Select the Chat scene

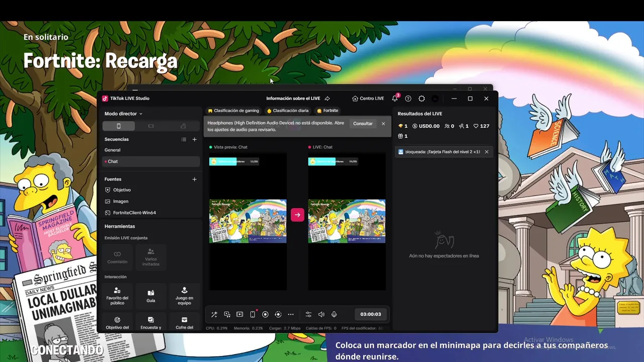coord(151,161)
